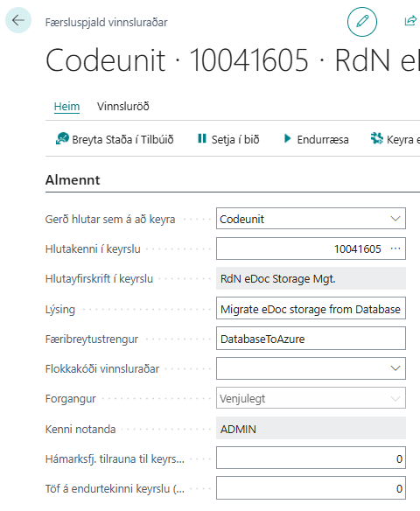Click the Töf á endurtekinni keyrslu field
Screen dimensions: 420x511
311,488
